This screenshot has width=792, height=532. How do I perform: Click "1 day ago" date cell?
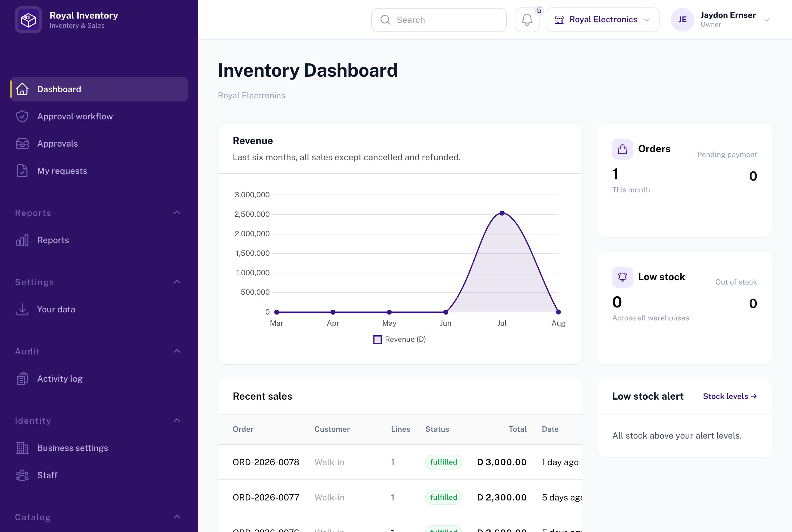[x=560, y=462]
